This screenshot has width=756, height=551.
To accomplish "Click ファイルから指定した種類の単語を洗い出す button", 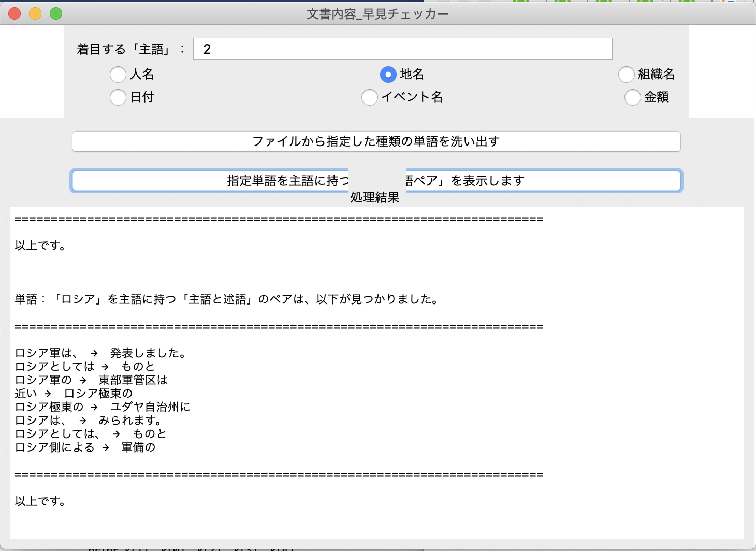I will [376, 141].
